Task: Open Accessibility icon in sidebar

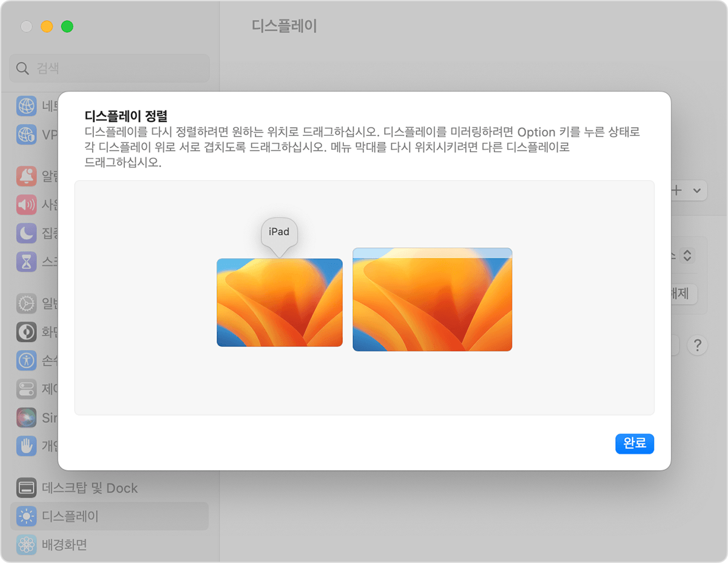Action: click(x=27, y=360)
